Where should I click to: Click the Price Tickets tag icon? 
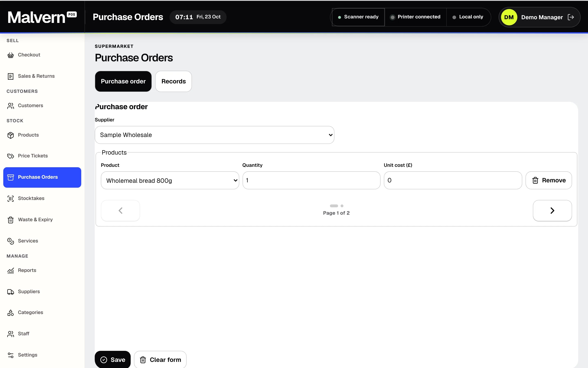point(10,156)
